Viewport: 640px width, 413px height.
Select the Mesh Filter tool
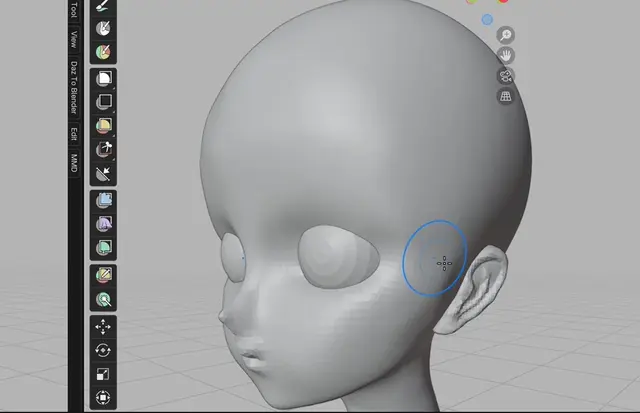pos(103,200)
